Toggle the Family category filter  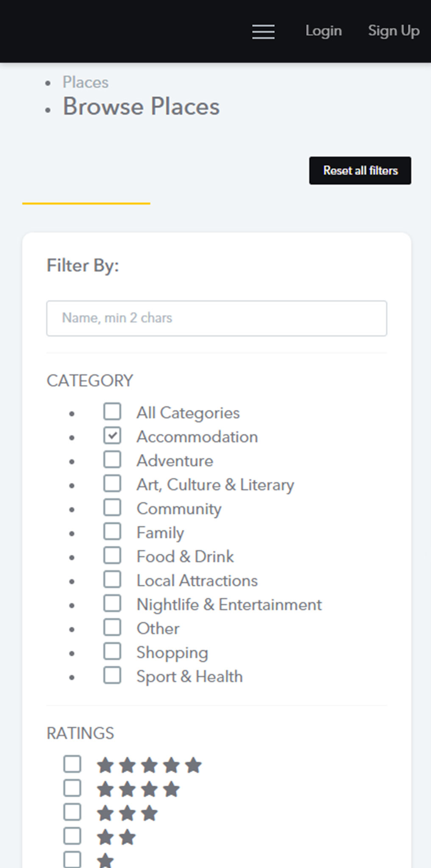tap(112, 531)
